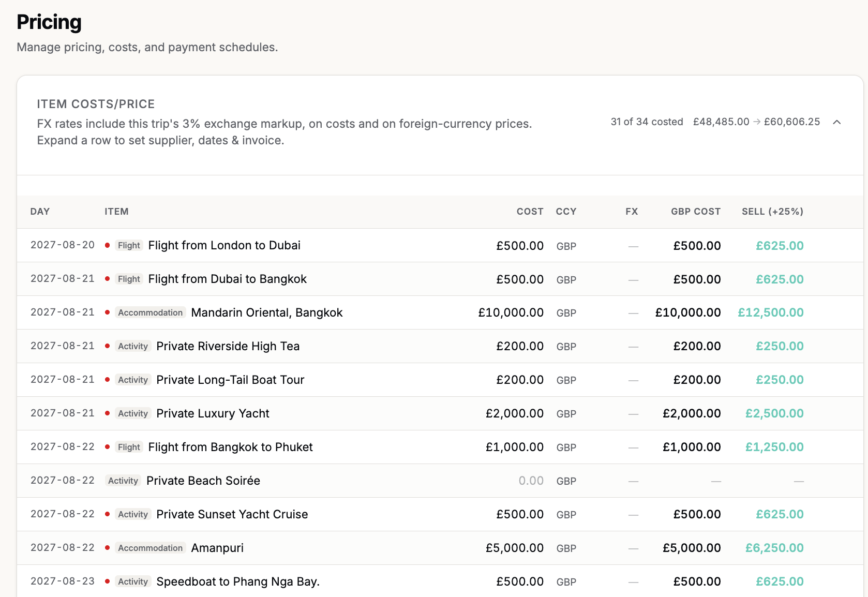Image resolution: width=868 pixels, height=597 pixels.
Task: Open the Speedboat to Phang Nga Bay row
Action: [440, 581]
